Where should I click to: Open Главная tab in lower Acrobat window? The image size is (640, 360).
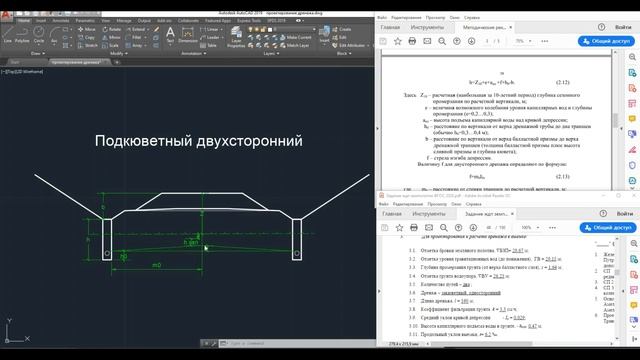pos(392,214)
